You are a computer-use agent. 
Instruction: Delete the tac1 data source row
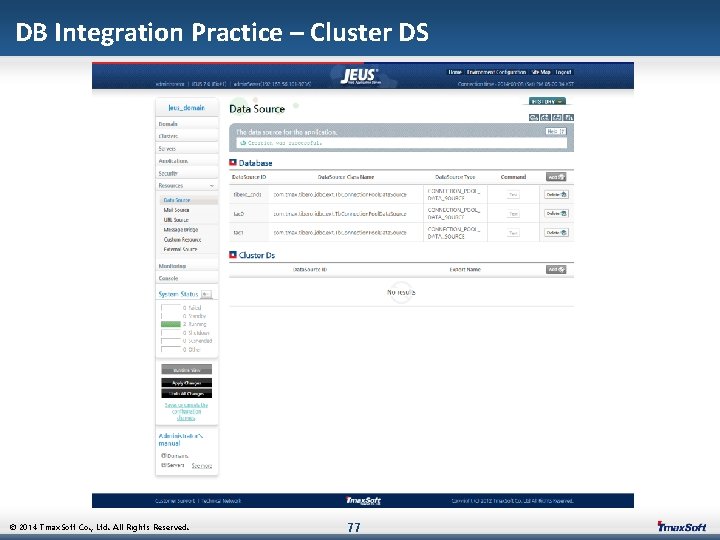556,233
